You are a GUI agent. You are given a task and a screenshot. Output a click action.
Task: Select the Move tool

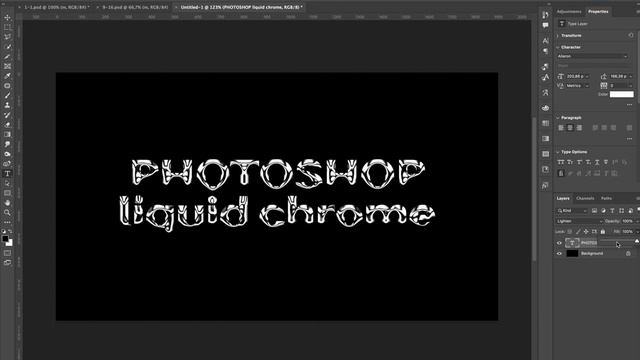click(7, 18)
